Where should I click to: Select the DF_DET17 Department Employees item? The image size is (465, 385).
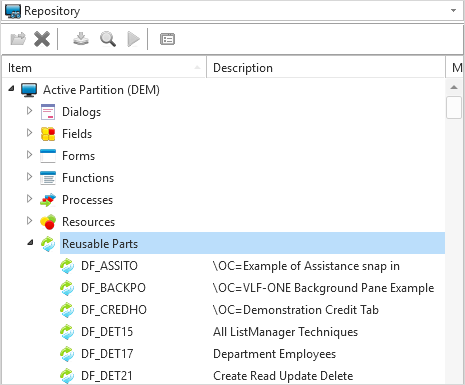click(x=107, y=354)
